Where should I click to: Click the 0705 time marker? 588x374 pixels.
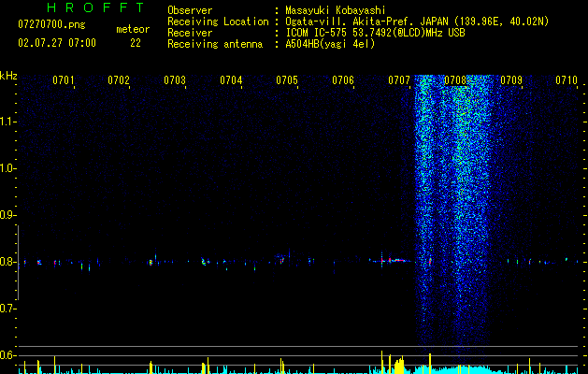click(287, 80)
